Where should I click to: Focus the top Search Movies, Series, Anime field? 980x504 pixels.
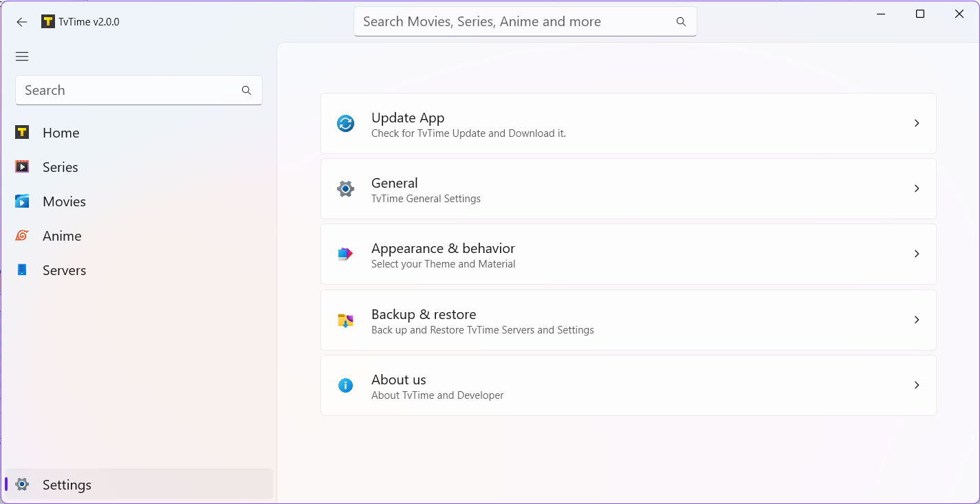coord(525,21)
